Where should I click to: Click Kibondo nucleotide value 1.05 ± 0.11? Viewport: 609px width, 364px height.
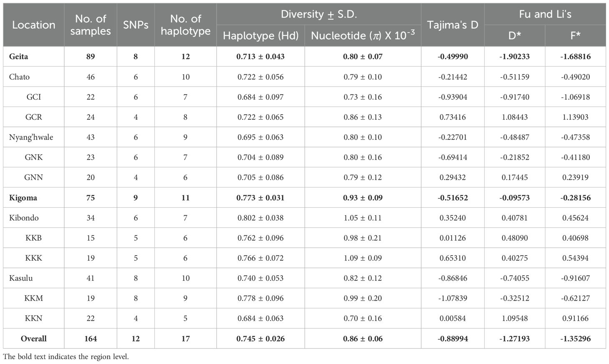click(x=363, y=218)
